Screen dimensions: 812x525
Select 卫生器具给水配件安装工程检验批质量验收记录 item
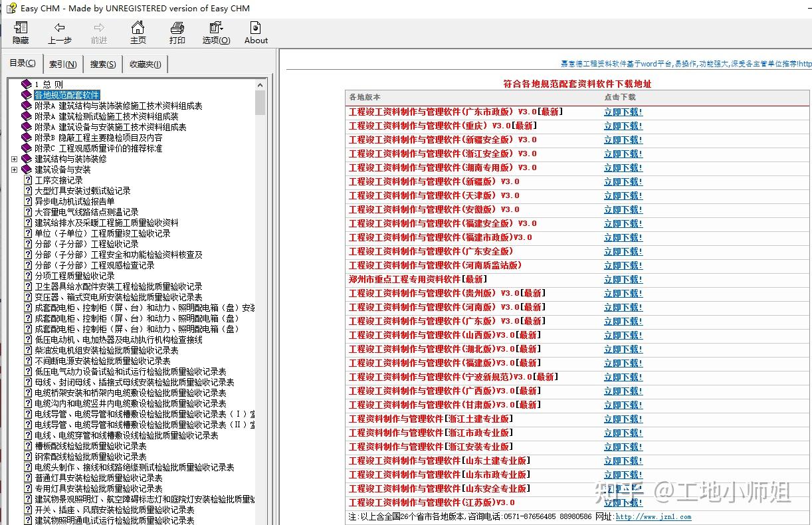(118, 286)
